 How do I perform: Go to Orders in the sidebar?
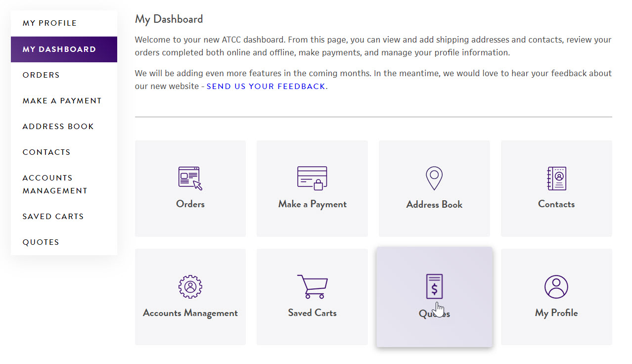41,75
